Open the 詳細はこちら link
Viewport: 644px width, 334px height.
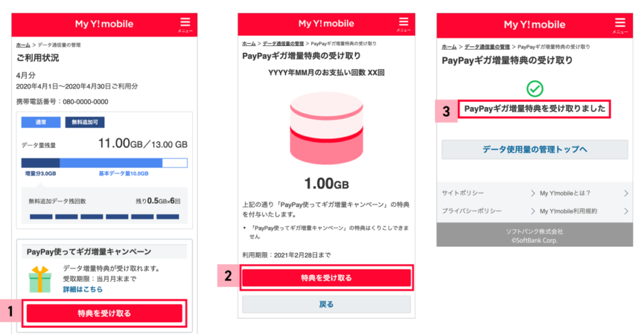(x=82, y=289)
